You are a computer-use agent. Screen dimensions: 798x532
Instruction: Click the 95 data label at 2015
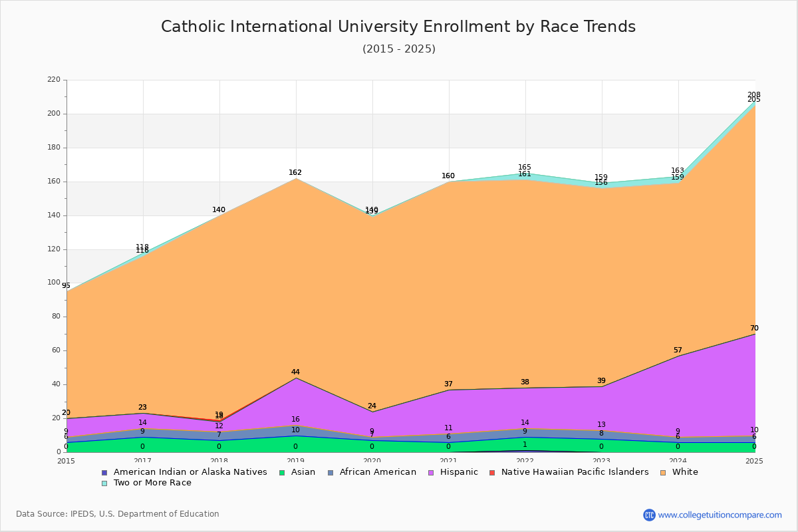[66, 286]
